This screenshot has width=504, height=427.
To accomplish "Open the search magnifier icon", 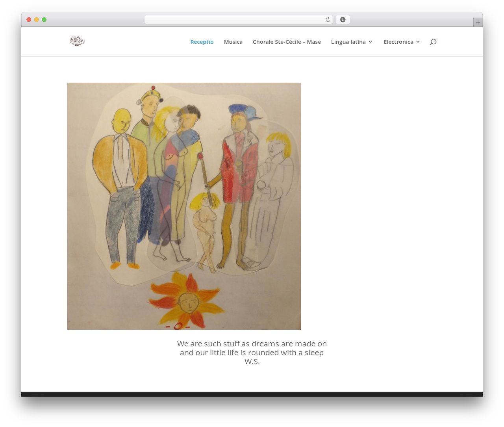I will [433, 42].
